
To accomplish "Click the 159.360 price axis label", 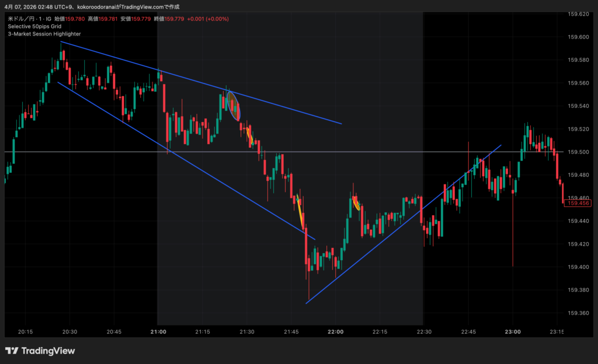I will (579, 313).
